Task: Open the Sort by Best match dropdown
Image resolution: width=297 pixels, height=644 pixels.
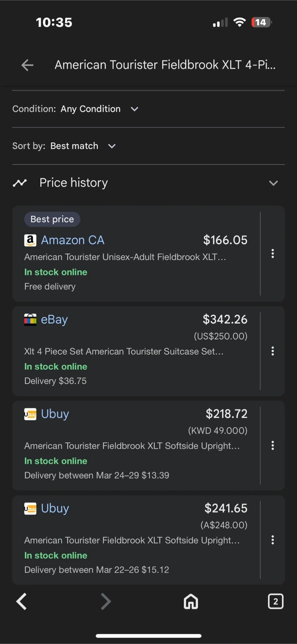Action: click(x=112, y=146)
